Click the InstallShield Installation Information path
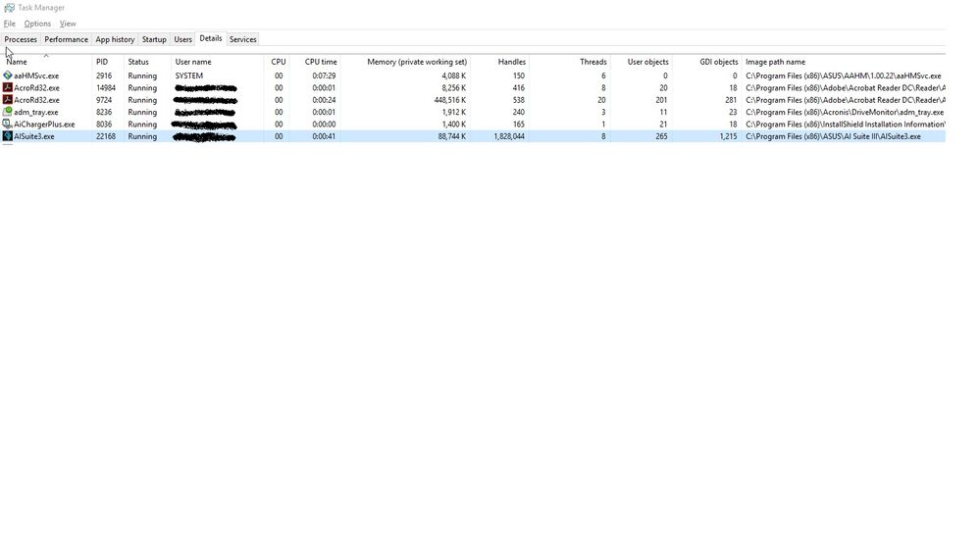 click(845, 125)
